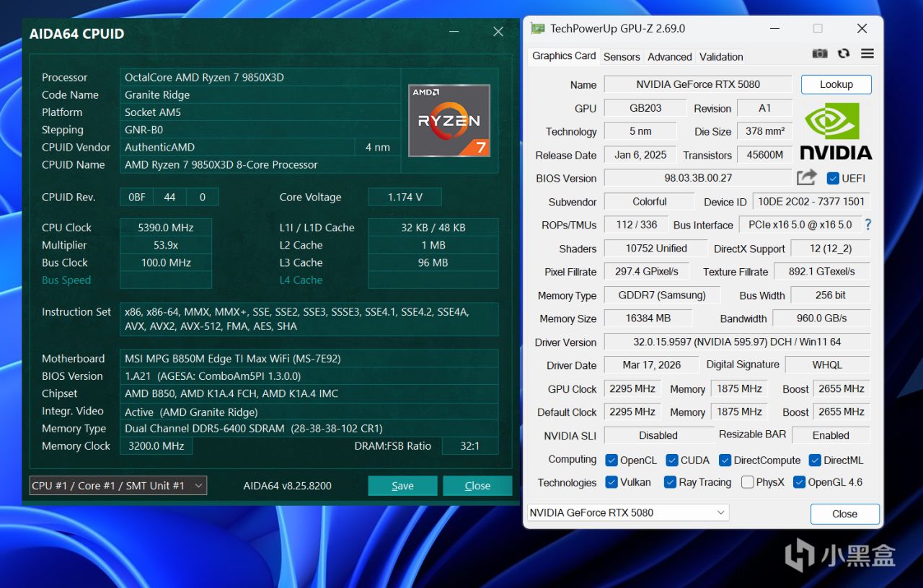Switch to the Validation tab
Screen dimensions: 923x588
click(x=721, y=57)
